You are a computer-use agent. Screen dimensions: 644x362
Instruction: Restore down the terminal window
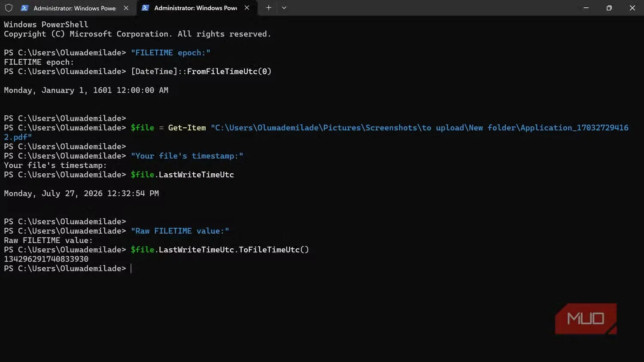609,8
